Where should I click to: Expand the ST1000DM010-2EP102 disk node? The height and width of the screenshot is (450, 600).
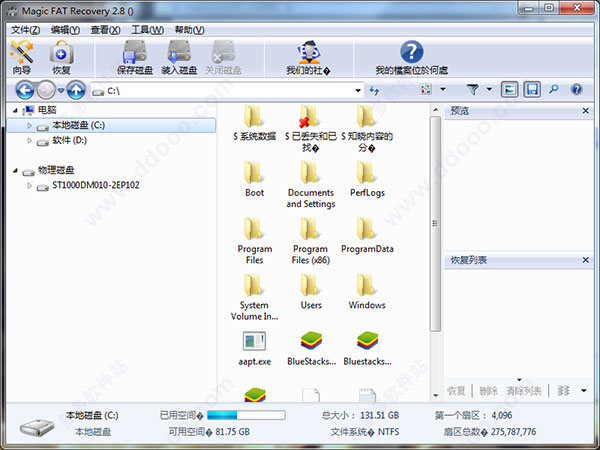(x=29, y=186)
